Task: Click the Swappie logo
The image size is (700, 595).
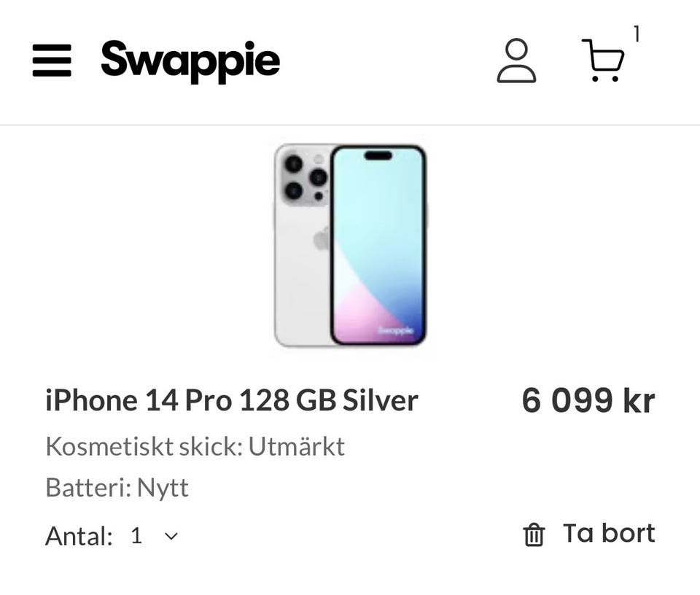Action: [190, 61]
